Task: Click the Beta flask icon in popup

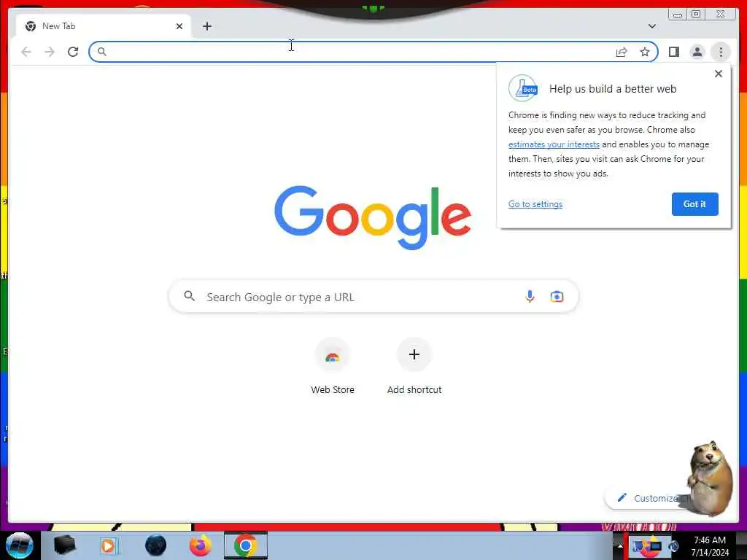Action: (x=523, y=88)
